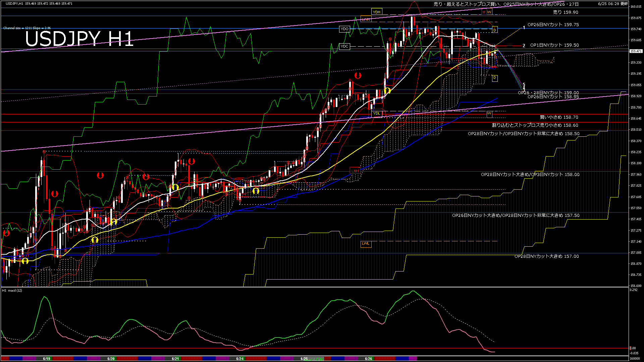Click the red sell arrow above the 159.19 swing high
Viewport: 644px width, 362px height.
[358, 75]
